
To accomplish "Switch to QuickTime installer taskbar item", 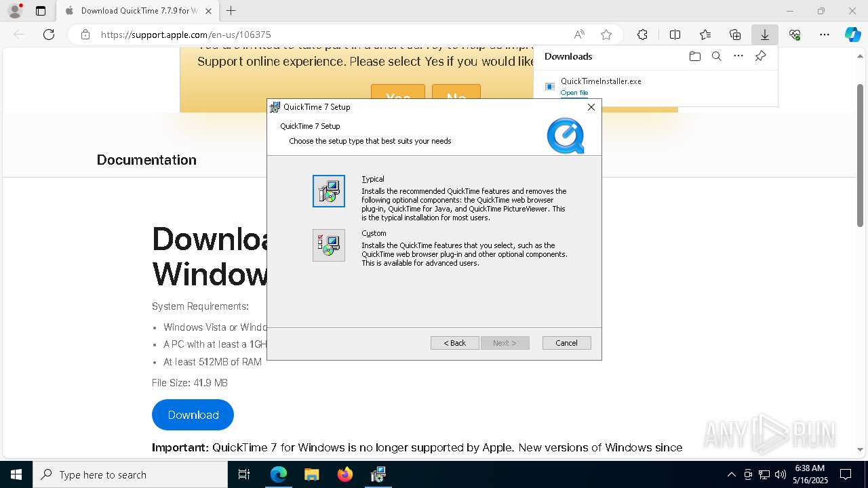I will coord(378,474).
